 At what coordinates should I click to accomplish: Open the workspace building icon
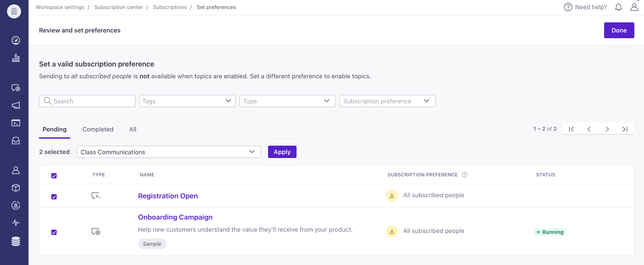[14, 11]
